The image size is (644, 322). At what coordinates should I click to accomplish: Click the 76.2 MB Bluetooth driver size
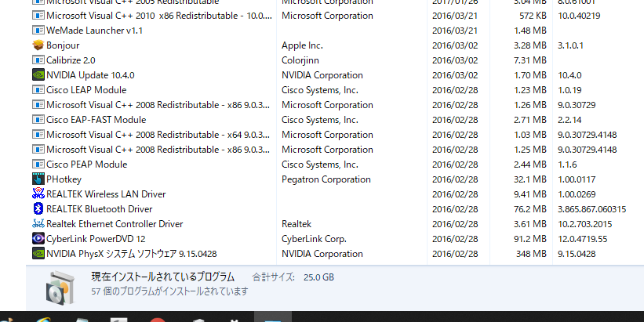(x=530, y=208)
